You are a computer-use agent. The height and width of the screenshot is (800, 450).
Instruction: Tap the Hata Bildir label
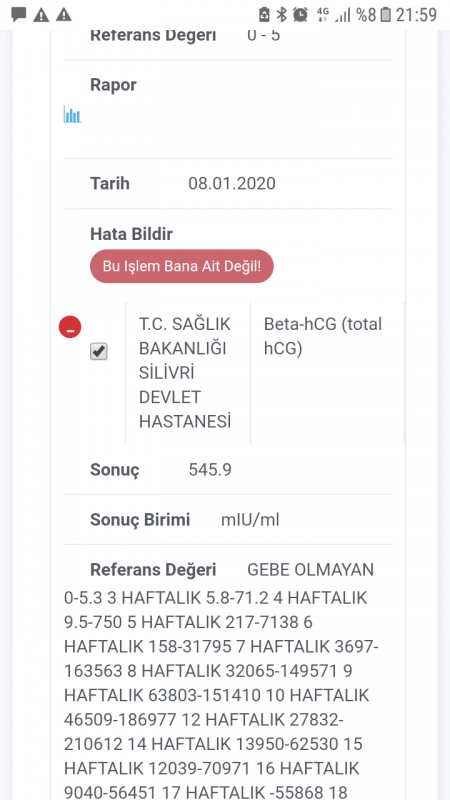[131, 234]
